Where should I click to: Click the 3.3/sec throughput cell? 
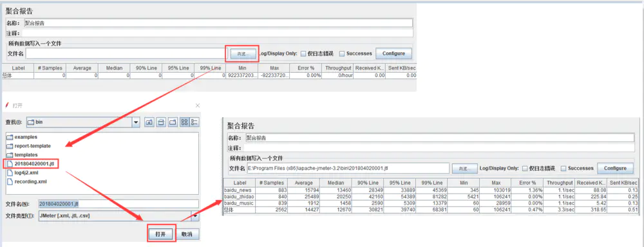(559, 210)
